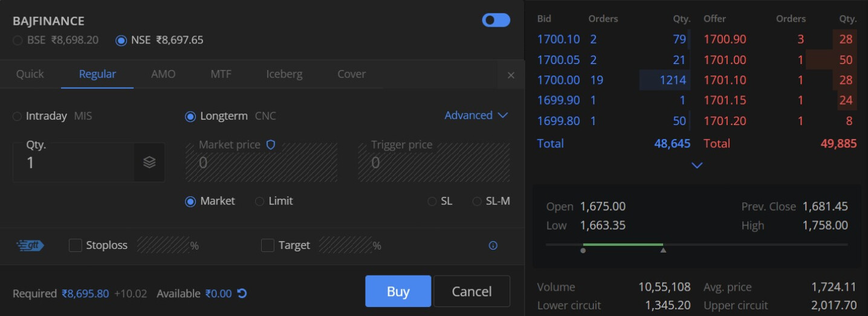The height and width of the screenshot is (316, 868).
Task: Click the Target percentage input field
Action: pyautogui.click(x=345, y=245)
